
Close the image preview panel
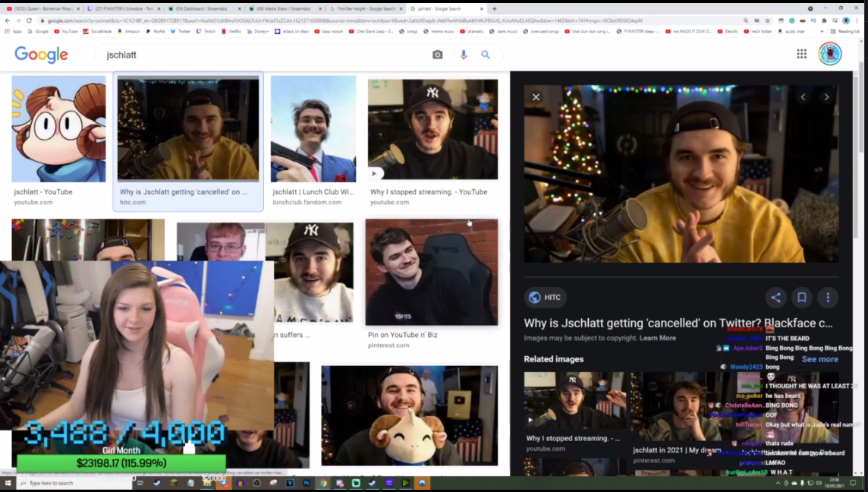[x=536, y=97]
